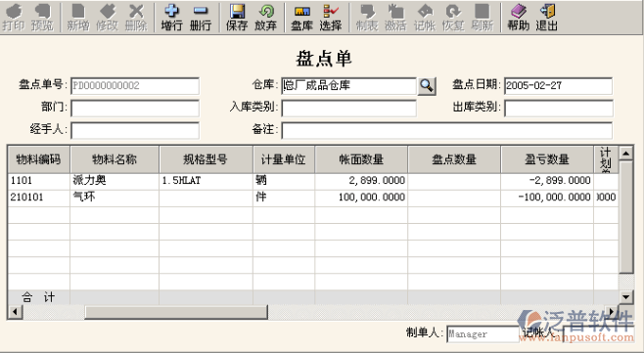This screenshot has height=353, width=644.
Task: Save the form with 保存 icon
Action: tap(237, 18)
